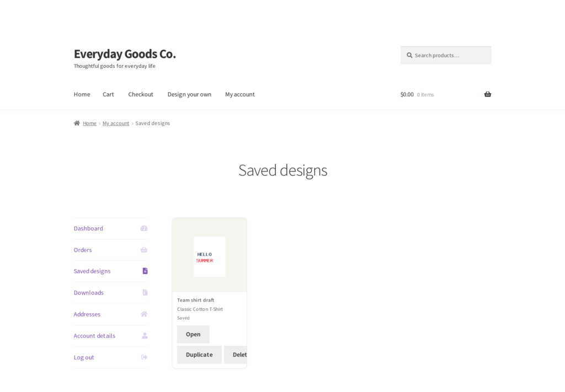
Task: Click the Downloads file icon
Action: [x=145, y=293]
